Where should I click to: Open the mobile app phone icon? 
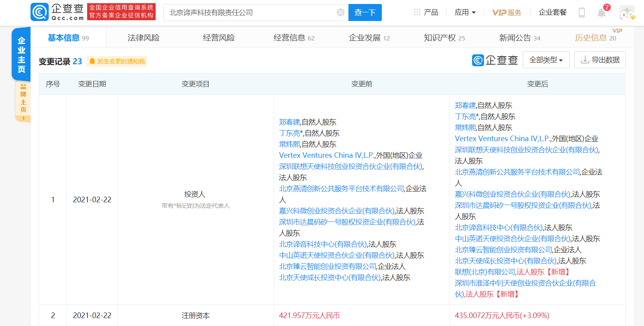tap(582, 12)
